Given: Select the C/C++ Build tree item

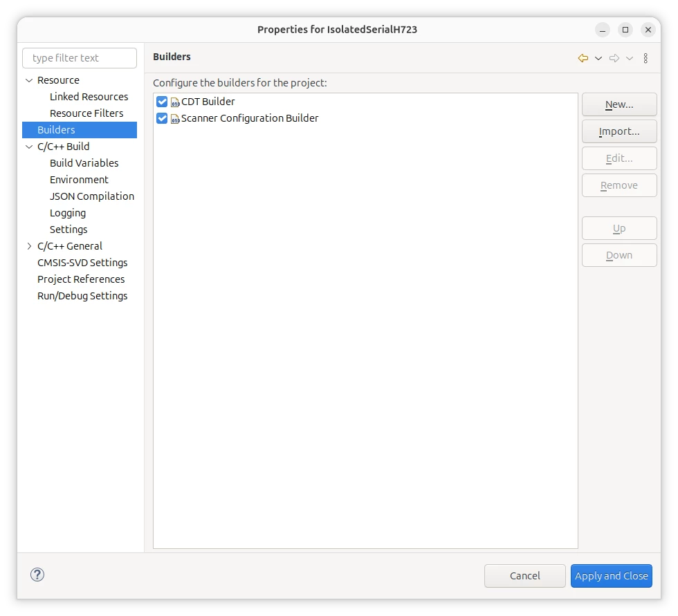Looking at the screenshot, I should click(63, 147).
